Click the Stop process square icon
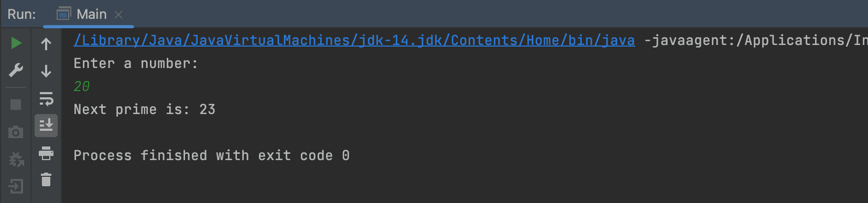Image resolution: width=868 pixels, height=203 pixels. coord(16,105)
